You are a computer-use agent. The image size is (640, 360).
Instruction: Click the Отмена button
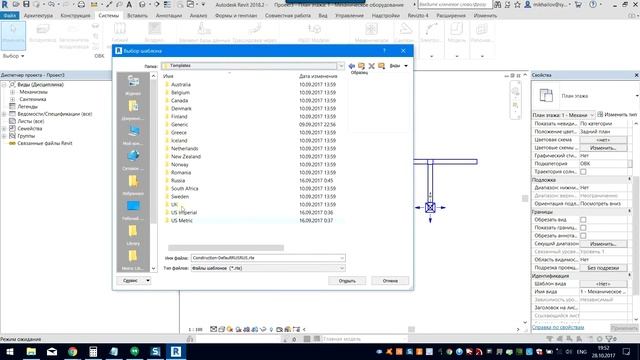[390, 281]
